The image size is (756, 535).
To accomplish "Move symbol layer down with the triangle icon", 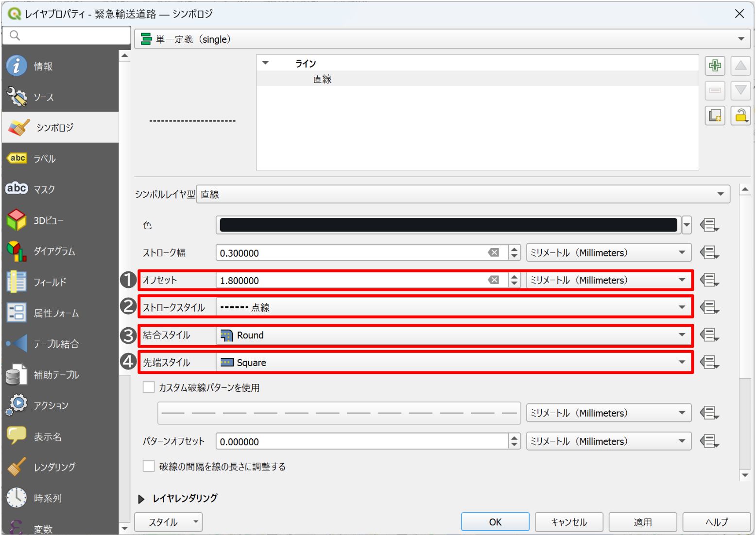I will (740, 90).
